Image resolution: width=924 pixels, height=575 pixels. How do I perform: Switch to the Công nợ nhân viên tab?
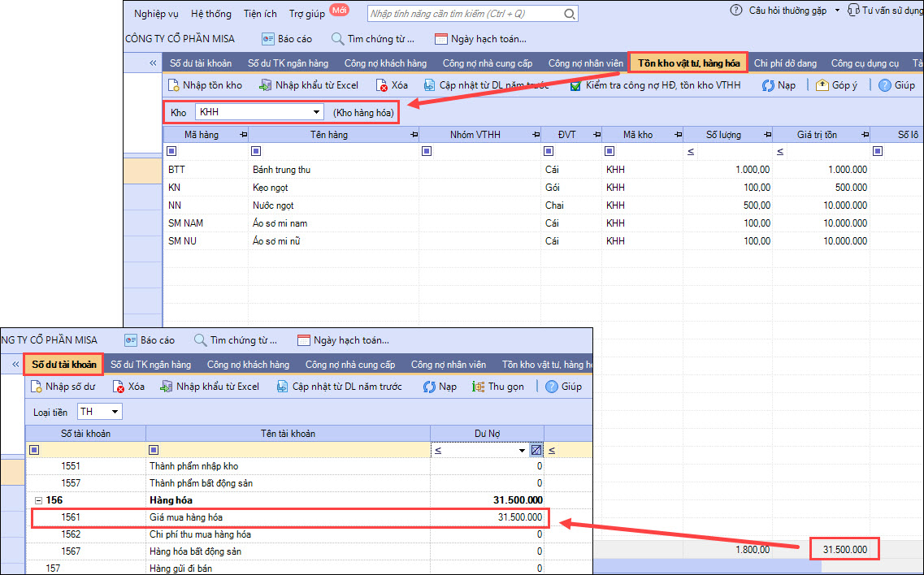[585, 63]
